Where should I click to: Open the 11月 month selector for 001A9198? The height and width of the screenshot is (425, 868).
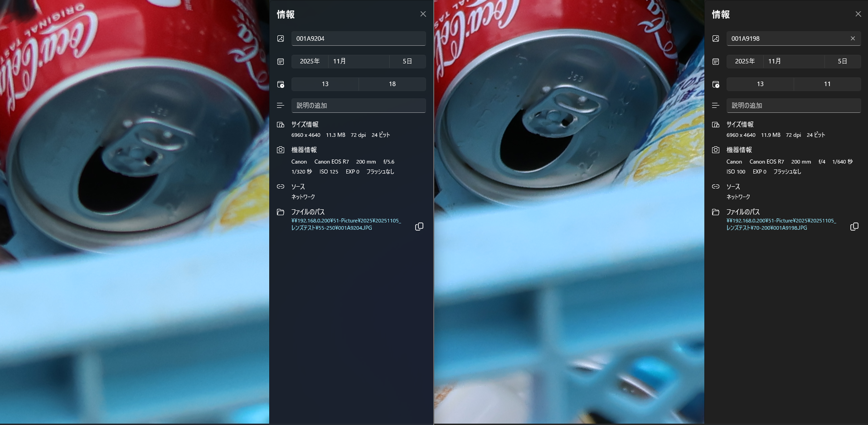point(793,61)
